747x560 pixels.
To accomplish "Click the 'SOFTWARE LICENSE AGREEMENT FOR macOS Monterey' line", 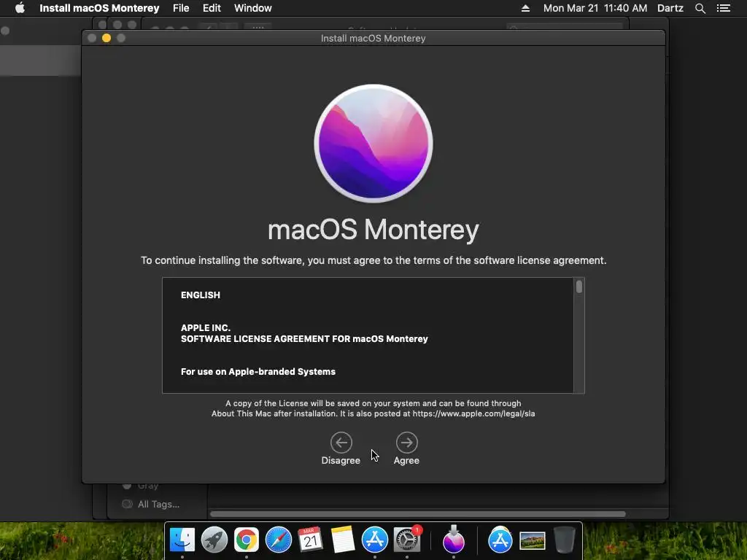I will click(x=304, y=339).
